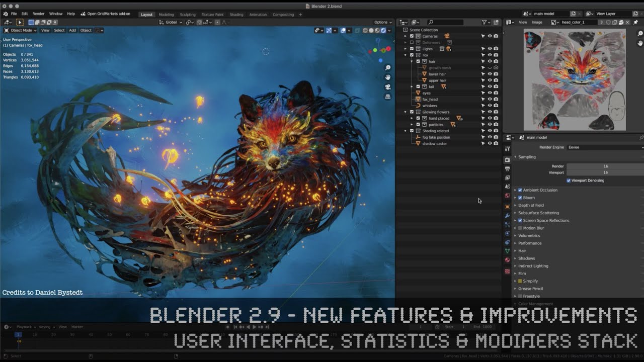The image size is (644, 362).
Task: Expand the Cameras collection
Action: pyautogui.click(x=406, y=36)
